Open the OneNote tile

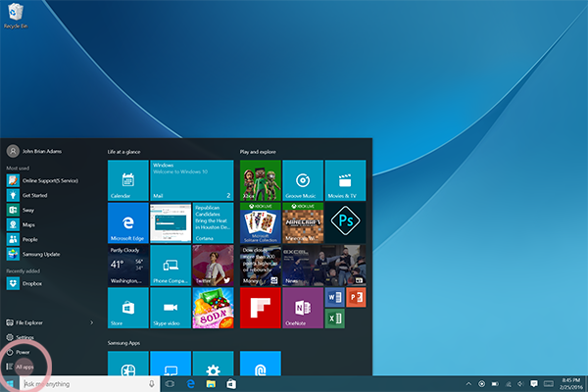303,308
